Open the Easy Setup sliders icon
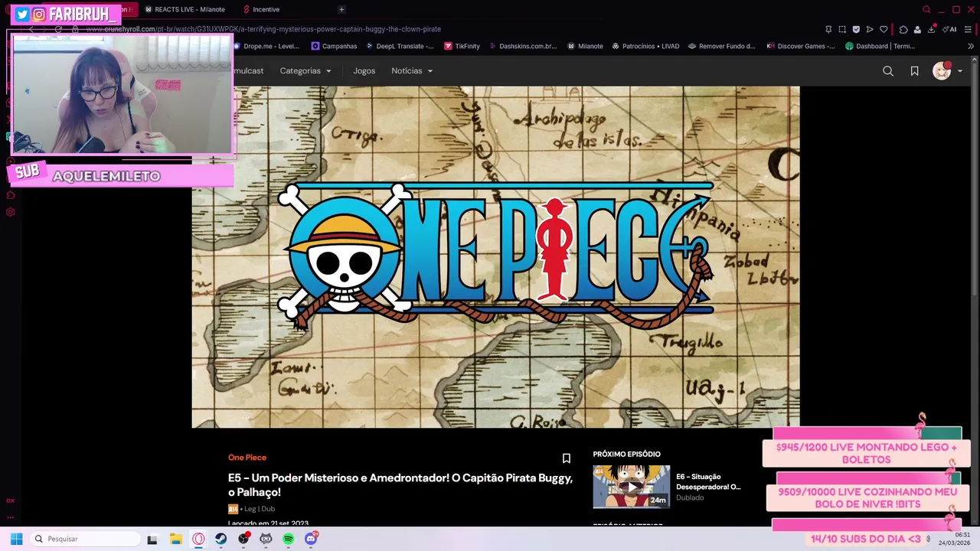Image resolution: width=980 pixels, height=551 pixels. click(969, 29)
